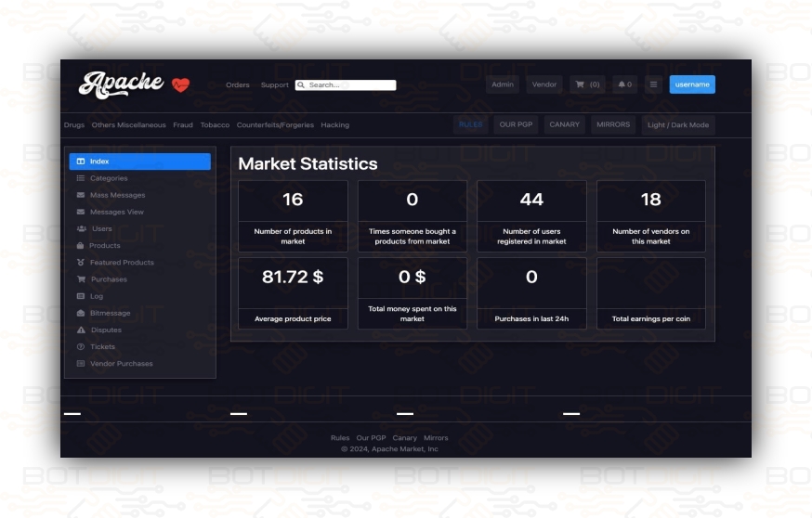
Task: Click the Mirrors link in the footer
Action: 436,438
